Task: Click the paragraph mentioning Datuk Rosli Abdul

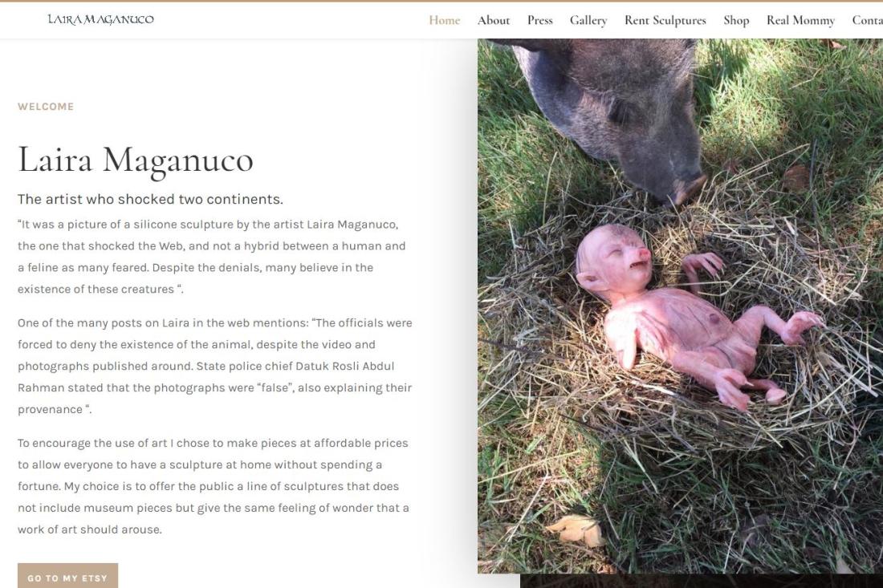Action: [215, 366]
